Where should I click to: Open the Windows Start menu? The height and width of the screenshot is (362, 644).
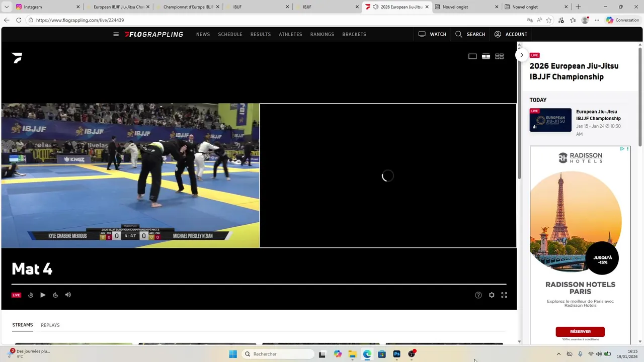coord(233,354)
